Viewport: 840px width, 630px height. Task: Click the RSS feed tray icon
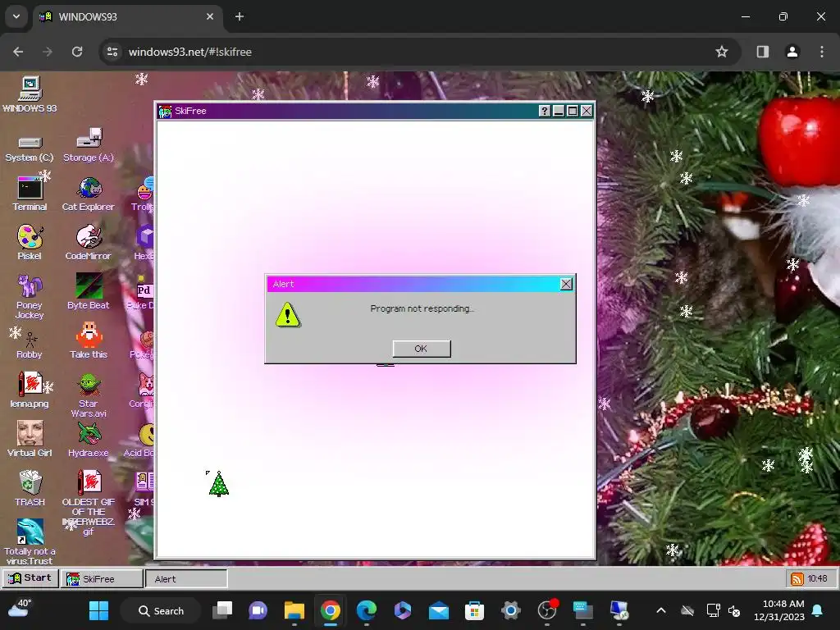point(797,578)
